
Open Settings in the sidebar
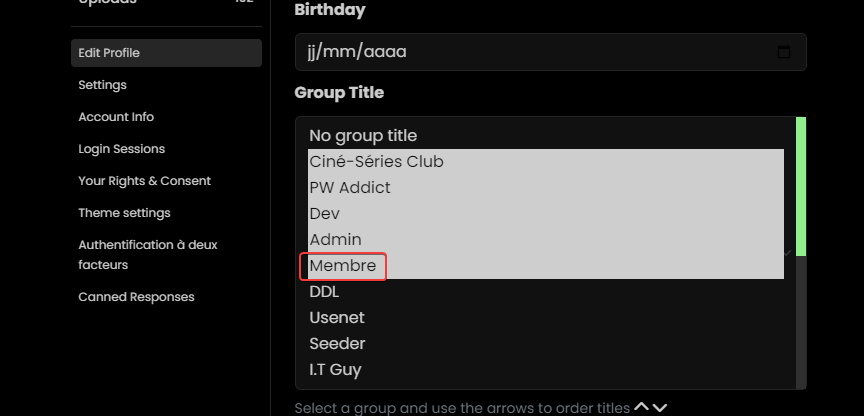[x=102, y=85]
